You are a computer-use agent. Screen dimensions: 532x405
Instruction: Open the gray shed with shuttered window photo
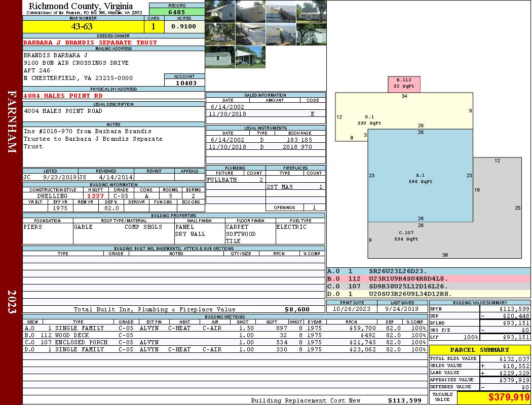click(x=220, y=57)
